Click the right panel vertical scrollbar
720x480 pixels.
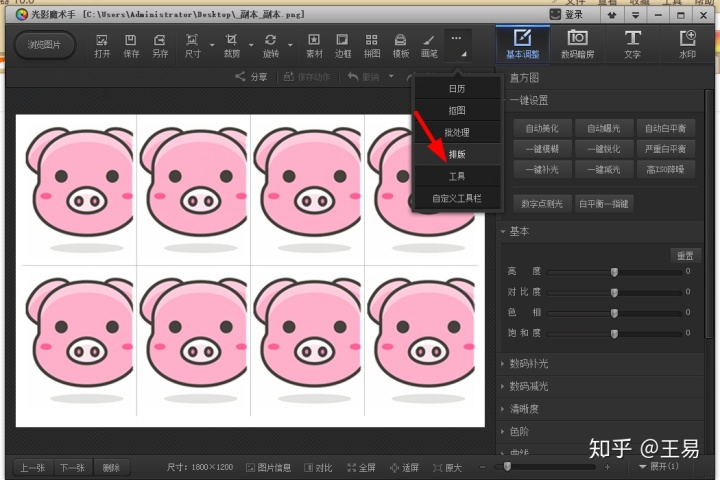click(x=709, y=216)
